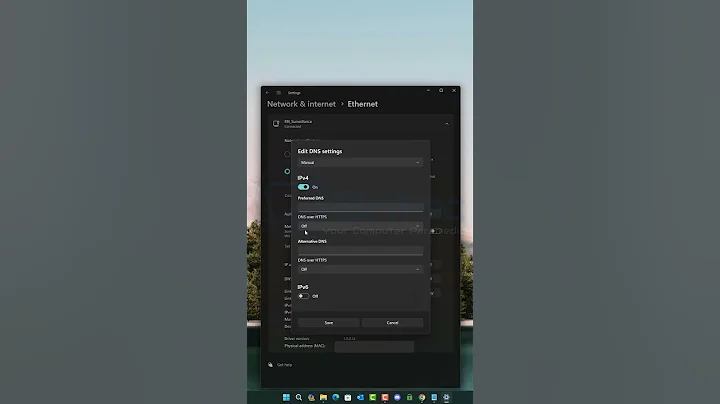Select the checked network profile radio button
Image resolution: width=720 pixels, height=404 pixels.
click(x=287, y=171)
